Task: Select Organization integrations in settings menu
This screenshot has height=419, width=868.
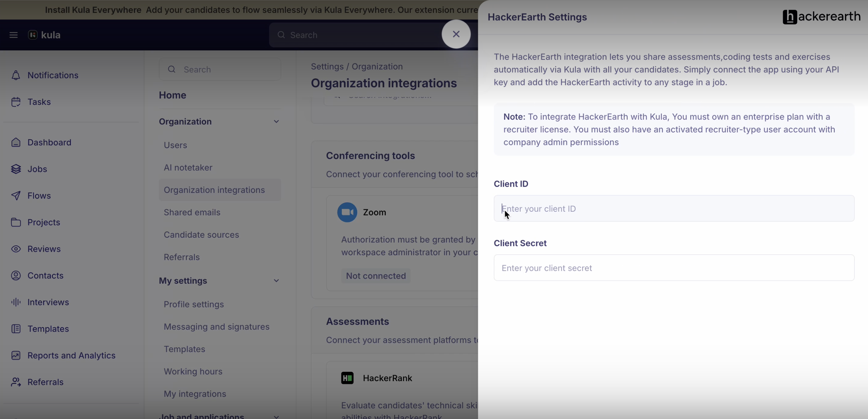Action: pos(220,190)
